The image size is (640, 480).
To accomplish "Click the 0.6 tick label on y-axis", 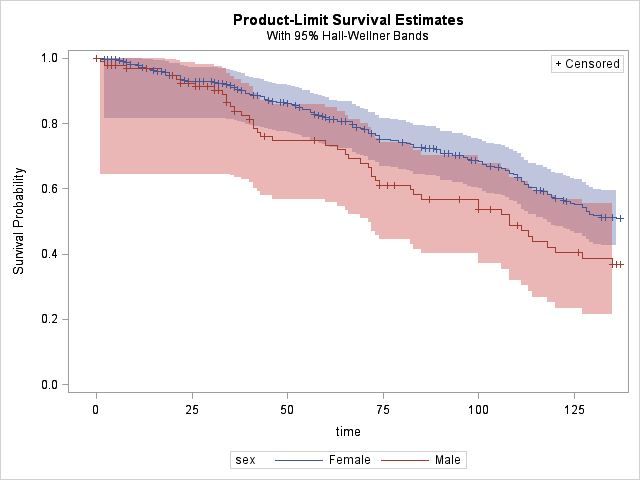I will [48, 189].
